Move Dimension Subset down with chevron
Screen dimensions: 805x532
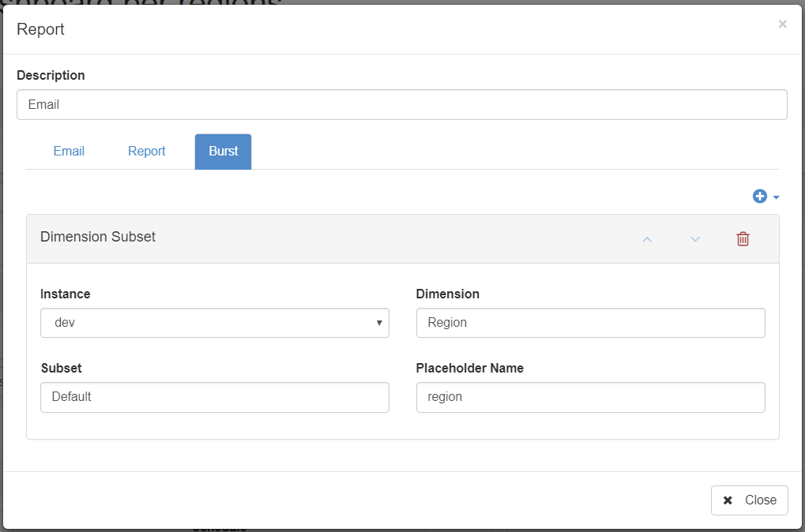(695, 239)
